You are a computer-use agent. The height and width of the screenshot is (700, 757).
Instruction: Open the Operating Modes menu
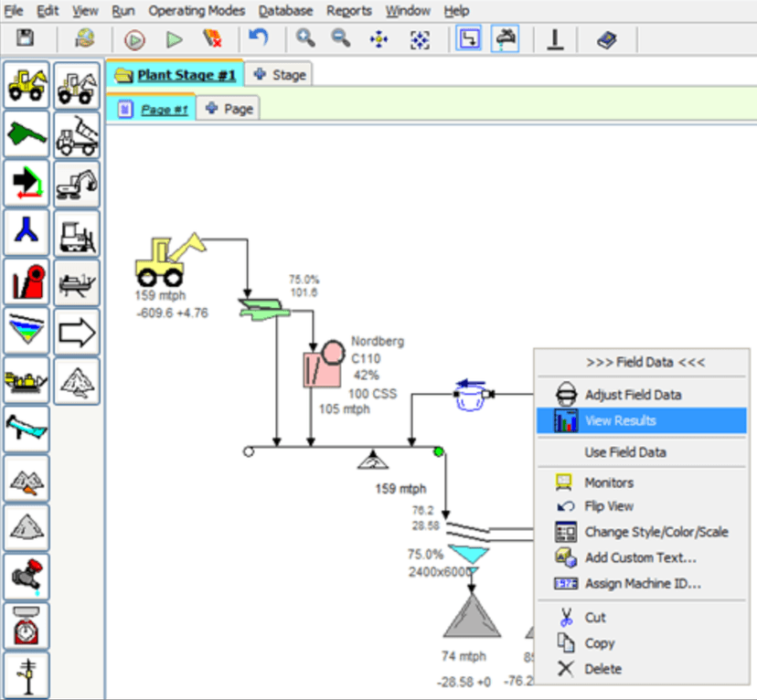197,11
